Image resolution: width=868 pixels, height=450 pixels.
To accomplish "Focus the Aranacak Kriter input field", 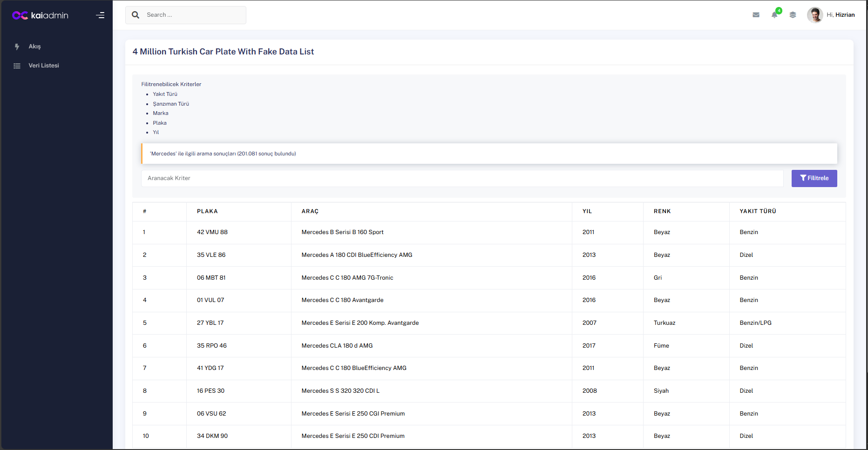I will (x=462, y=178).
